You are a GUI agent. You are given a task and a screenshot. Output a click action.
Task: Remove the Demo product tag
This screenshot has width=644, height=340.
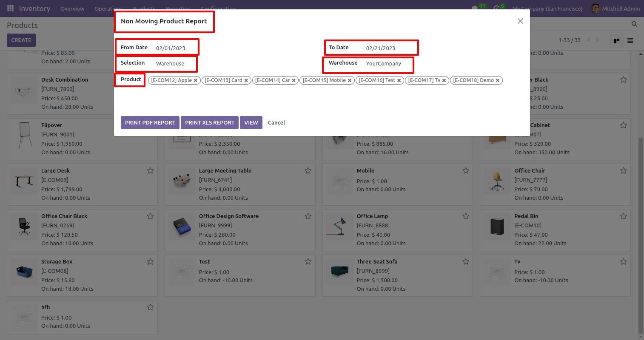(498, 80)
